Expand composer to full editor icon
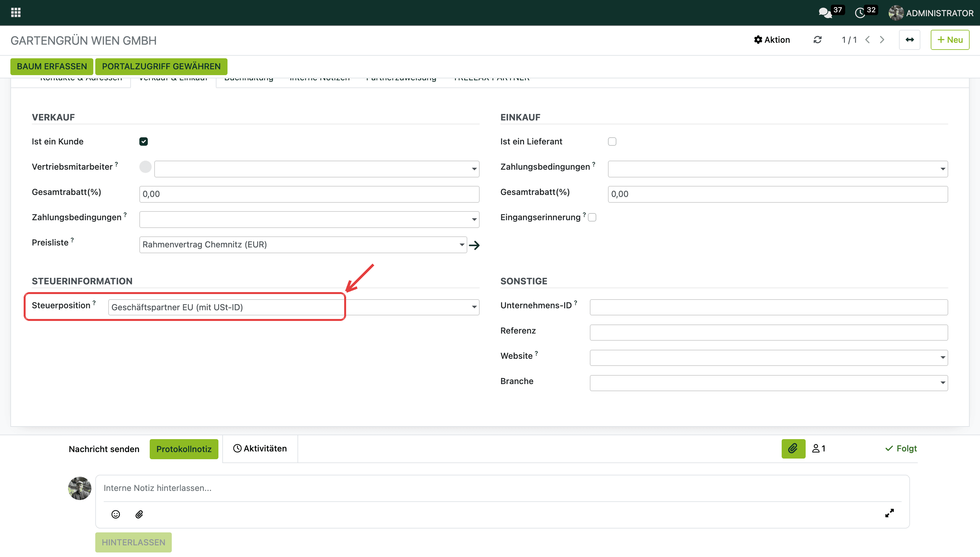 click(x=889, y=513)
